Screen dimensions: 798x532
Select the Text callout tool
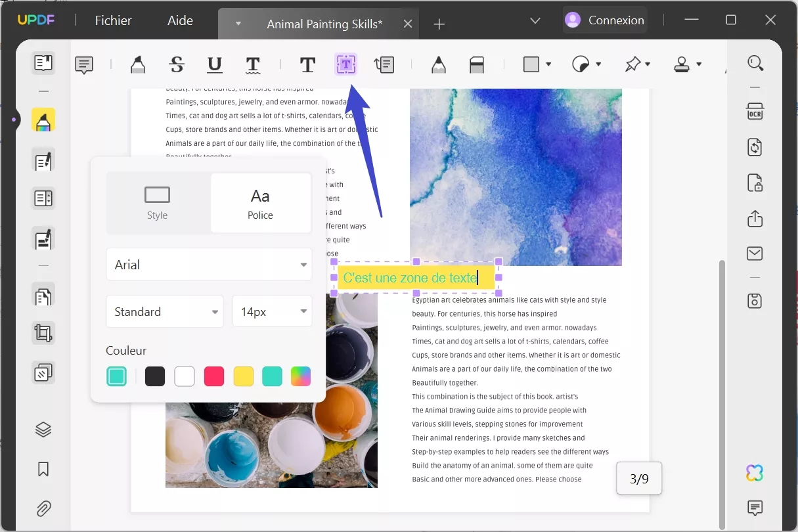click(384, 64)
